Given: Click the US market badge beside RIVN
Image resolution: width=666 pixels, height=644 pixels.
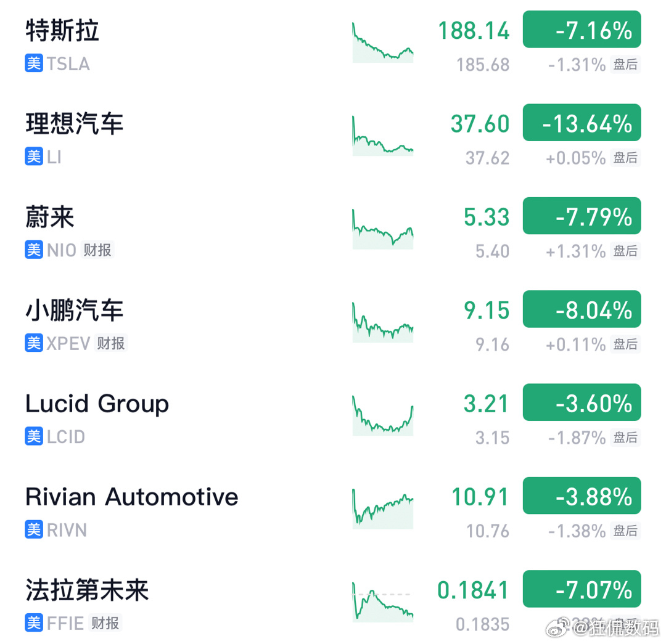Looking at the screenshot, I should (x=34, y=530).
